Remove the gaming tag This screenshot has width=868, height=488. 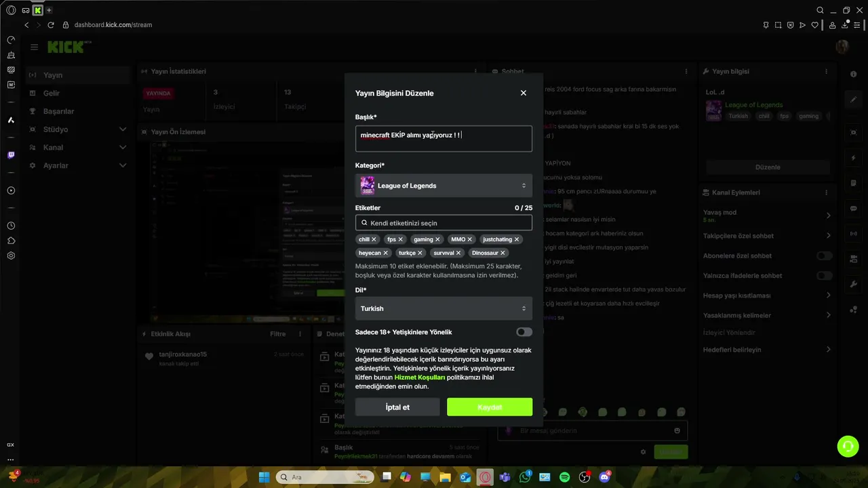(x=437, y=239)
